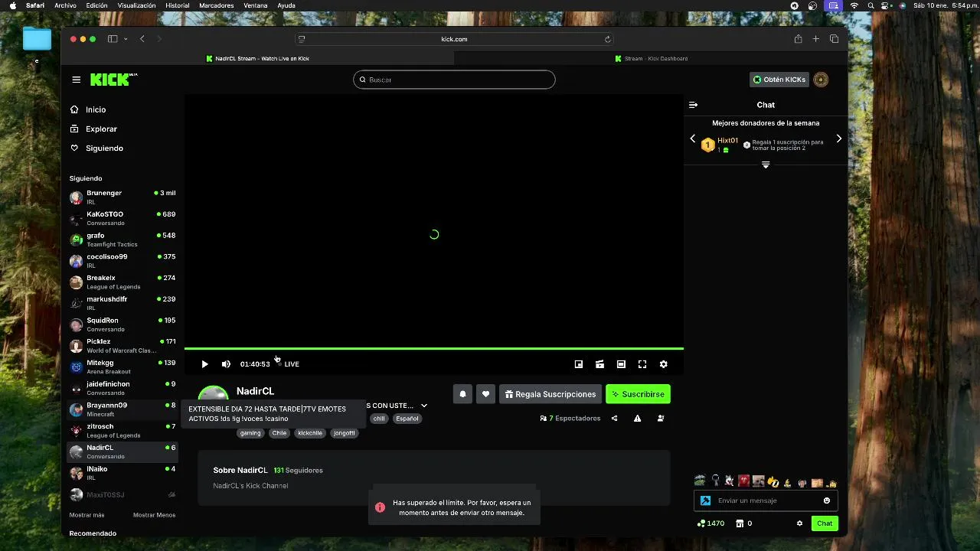Expand the stream title dropdown chevron
The height and width of the screenshot is (551, 980).
coord(424,406)
